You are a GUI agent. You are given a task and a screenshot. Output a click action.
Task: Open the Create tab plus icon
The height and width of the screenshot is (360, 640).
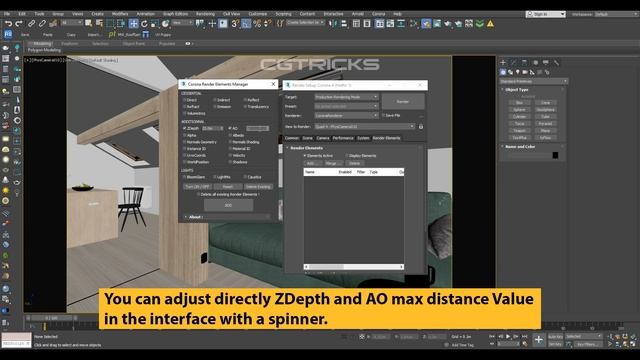coord(503,62)
